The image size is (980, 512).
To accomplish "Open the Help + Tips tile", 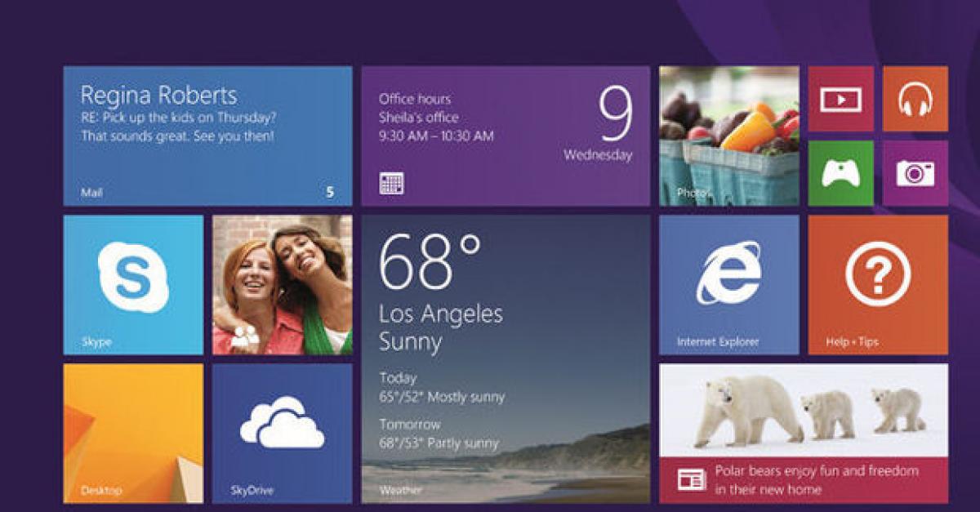I will (878, 285).
